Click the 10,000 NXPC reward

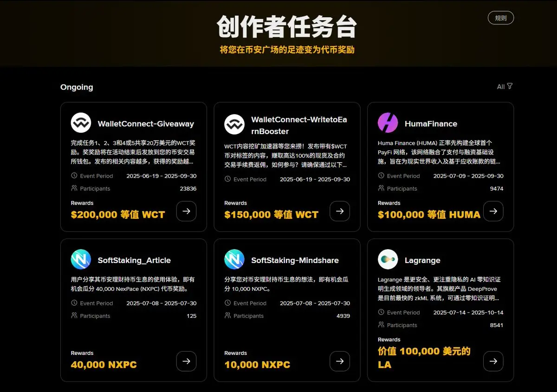pos(257,365)
